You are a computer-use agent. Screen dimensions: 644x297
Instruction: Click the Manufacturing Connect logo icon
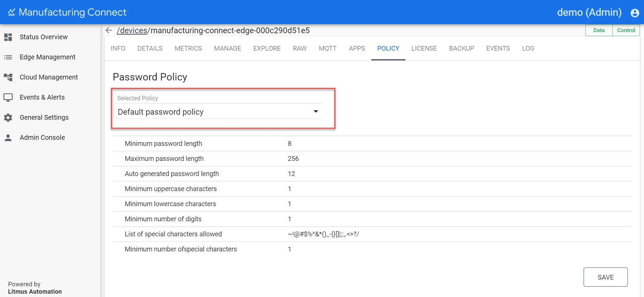pos(12,12)
